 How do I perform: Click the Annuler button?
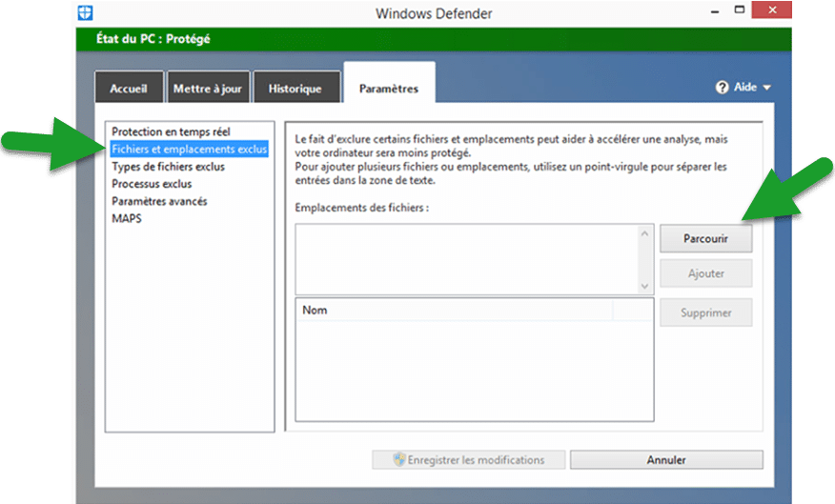666,460
